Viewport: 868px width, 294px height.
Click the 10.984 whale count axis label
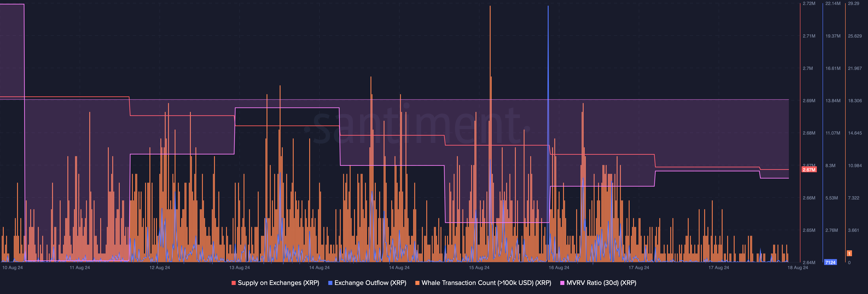(855, 166)
